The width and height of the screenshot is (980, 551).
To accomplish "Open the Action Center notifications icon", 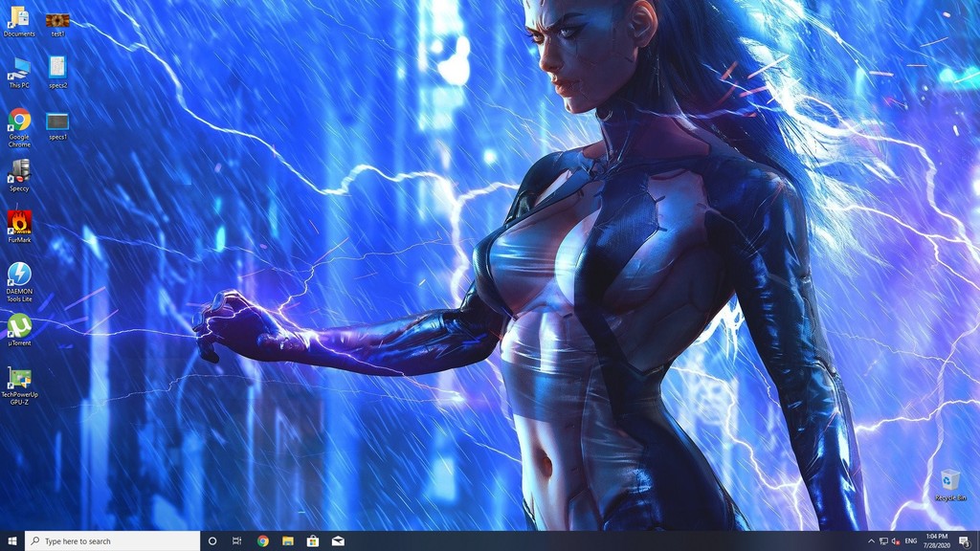I will point(965,541).
